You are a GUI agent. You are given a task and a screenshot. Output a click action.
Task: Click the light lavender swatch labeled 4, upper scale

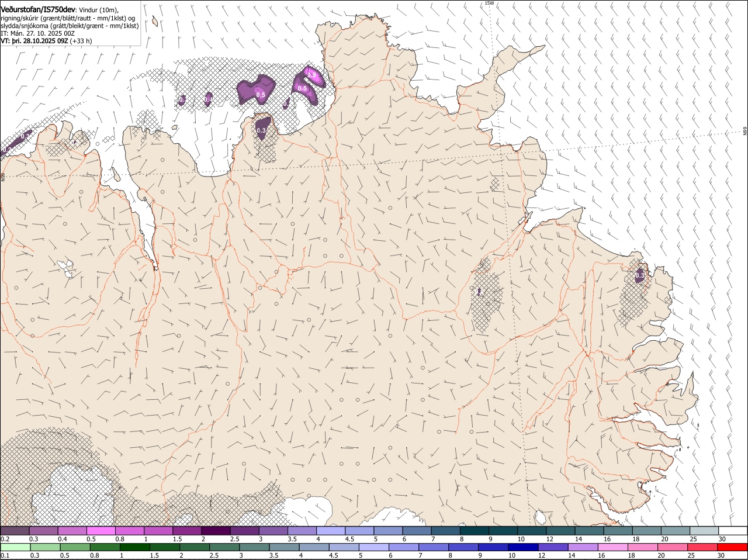pos(330,531)
